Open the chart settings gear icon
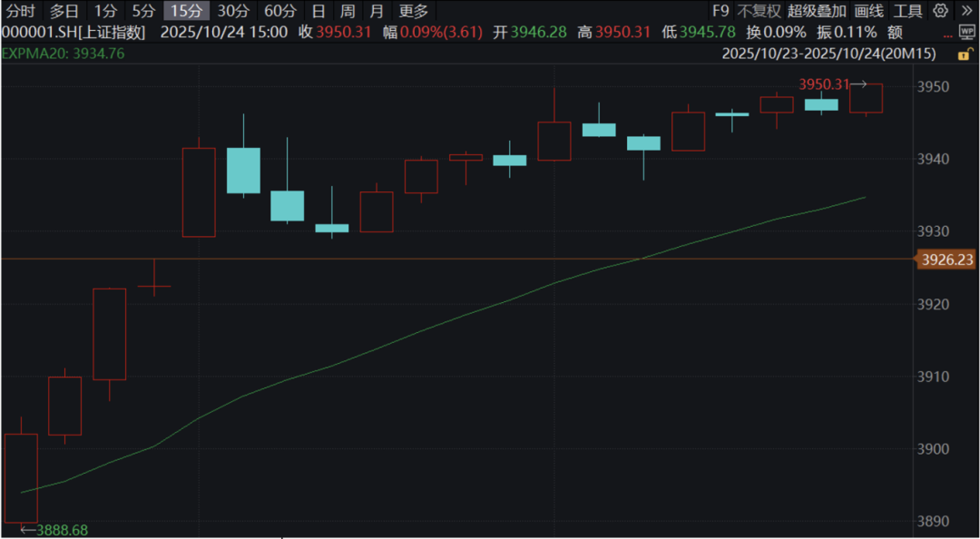980x539 pixels. 941,11
